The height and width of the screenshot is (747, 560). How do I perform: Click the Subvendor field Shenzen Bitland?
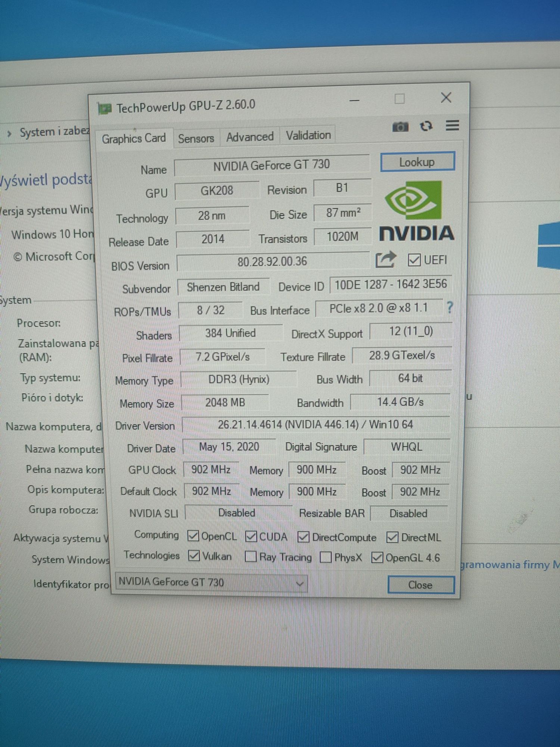223,287
